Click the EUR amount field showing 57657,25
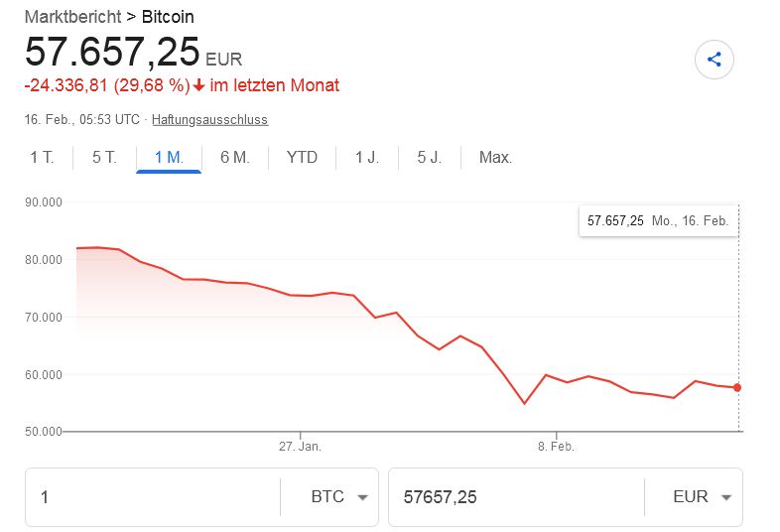Image resolution: width=780 pixels, height=532 pixels. 516,496
